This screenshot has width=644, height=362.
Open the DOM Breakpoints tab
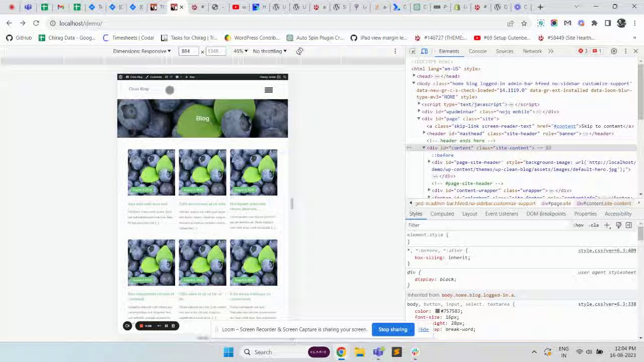click(x=546, y=214)
